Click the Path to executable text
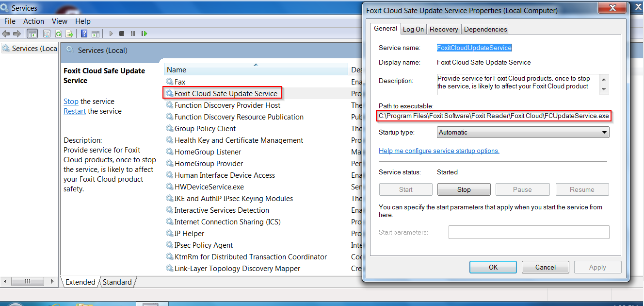This screenshot has height=306, width=644. (494, 117)
